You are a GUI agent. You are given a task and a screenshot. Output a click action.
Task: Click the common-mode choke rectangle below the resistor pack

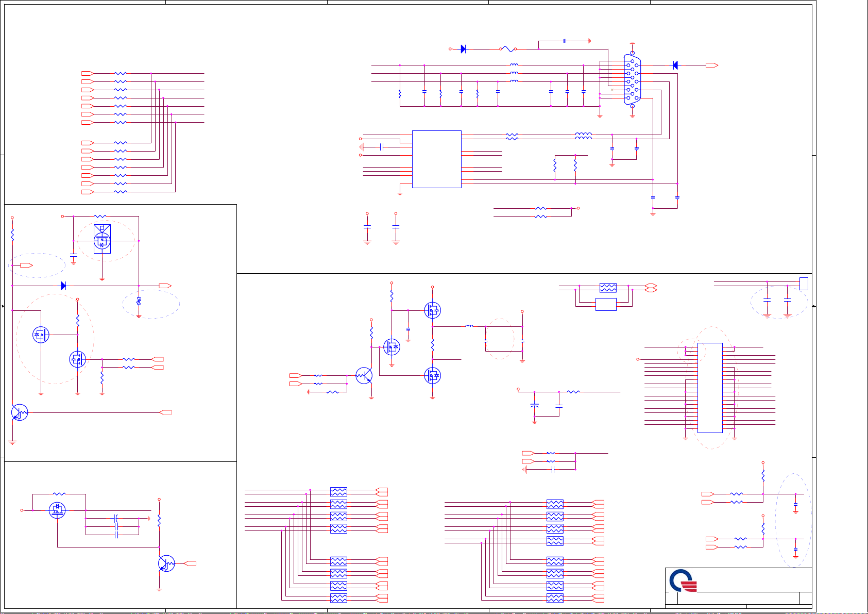[606, 304]
